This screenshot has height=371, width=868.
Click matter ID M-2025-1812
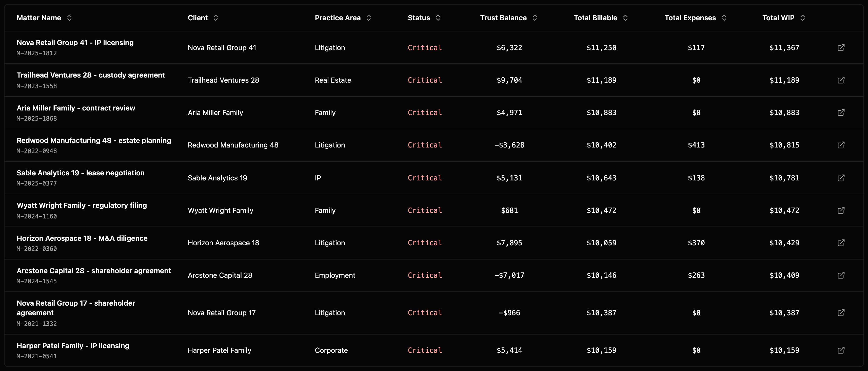(37, 53)
